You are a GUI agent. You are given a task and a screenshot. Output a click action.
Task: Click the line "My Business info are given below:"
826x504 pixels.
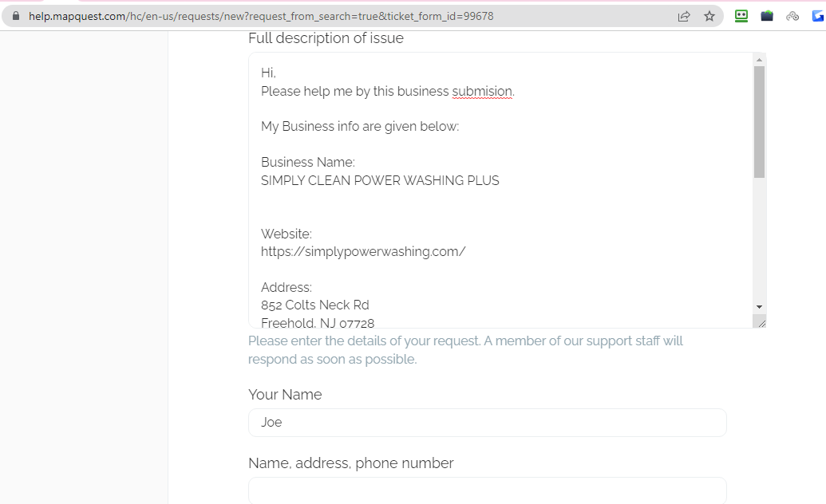click(x=360, y=126)
